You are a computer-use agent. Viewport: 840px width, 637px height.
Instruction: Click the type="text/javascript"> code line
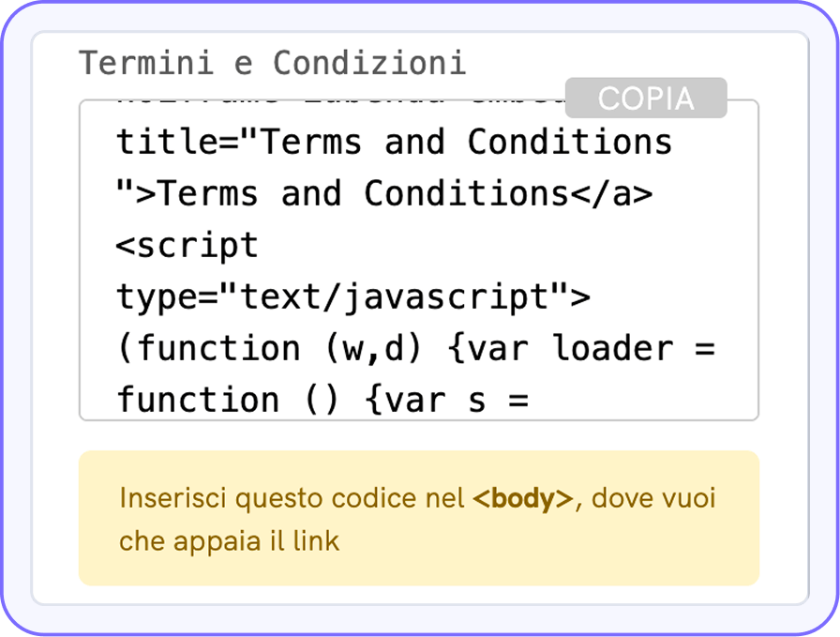pos(353,297)
